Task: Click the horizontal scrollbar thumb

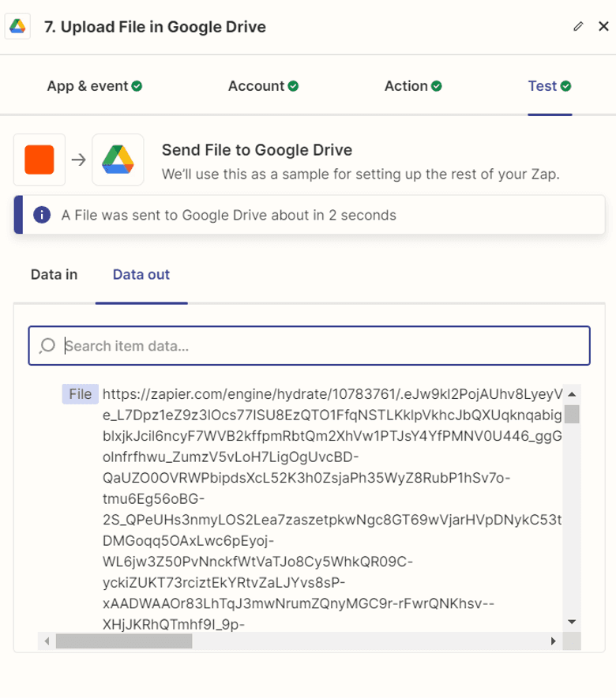Action: click(x=124, y=641)
